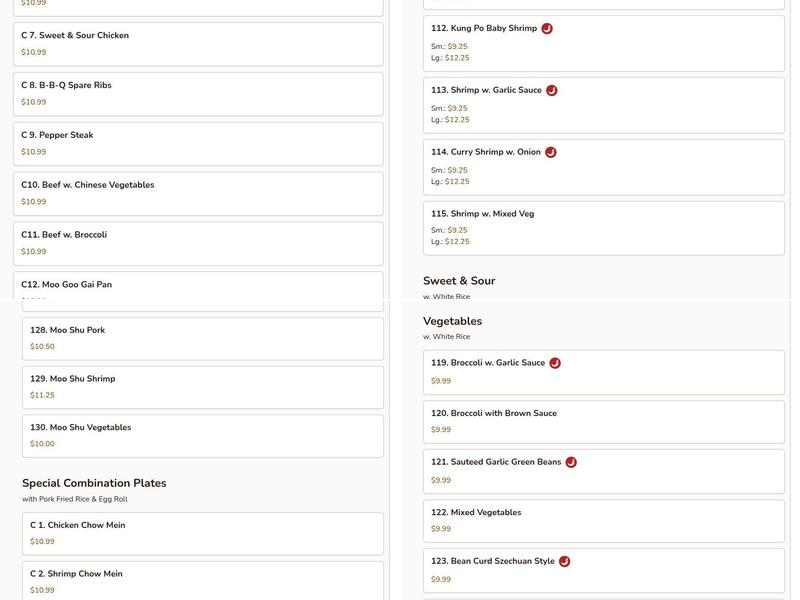
Task: Open C11. Beef w. Broccoli item
Action: [x=198, y=243]
